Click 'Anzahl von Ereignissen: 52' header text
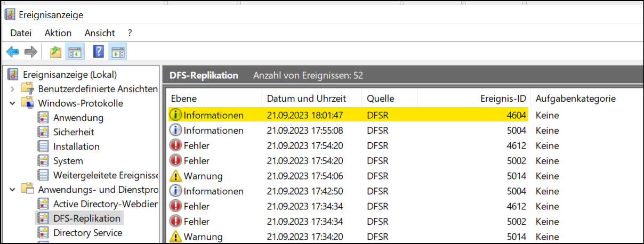Image resolution: width=644 pixels, height=244 pixels. [308, 76]
